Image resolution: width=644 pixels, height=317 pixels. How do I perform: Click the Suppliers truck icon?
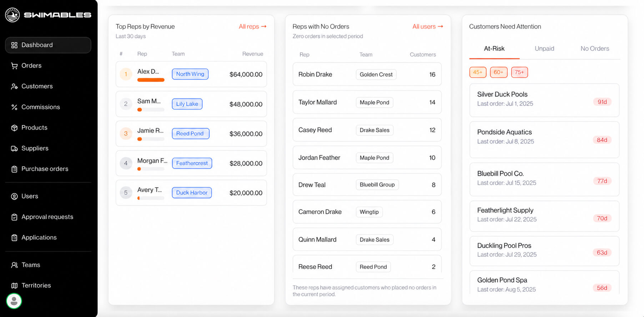click(x=14, y=149)
